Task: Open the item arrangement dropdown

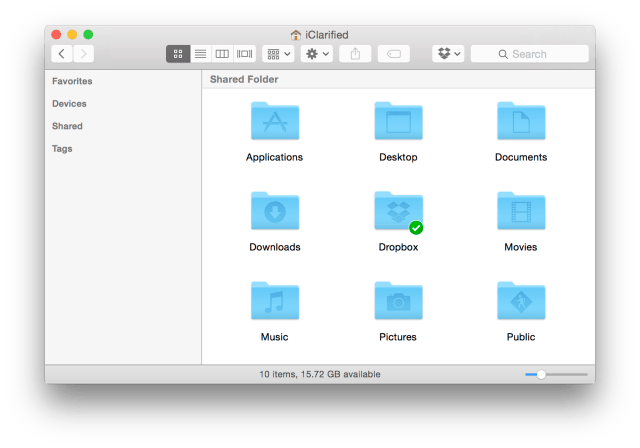Action: (x=279, y=54)
